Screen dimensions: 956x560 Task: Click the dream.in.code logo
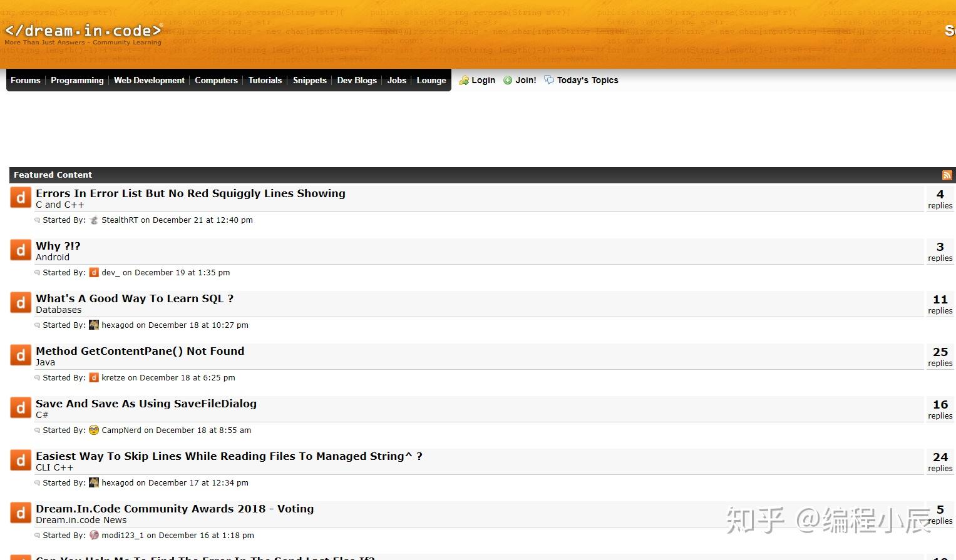(83, 33)
